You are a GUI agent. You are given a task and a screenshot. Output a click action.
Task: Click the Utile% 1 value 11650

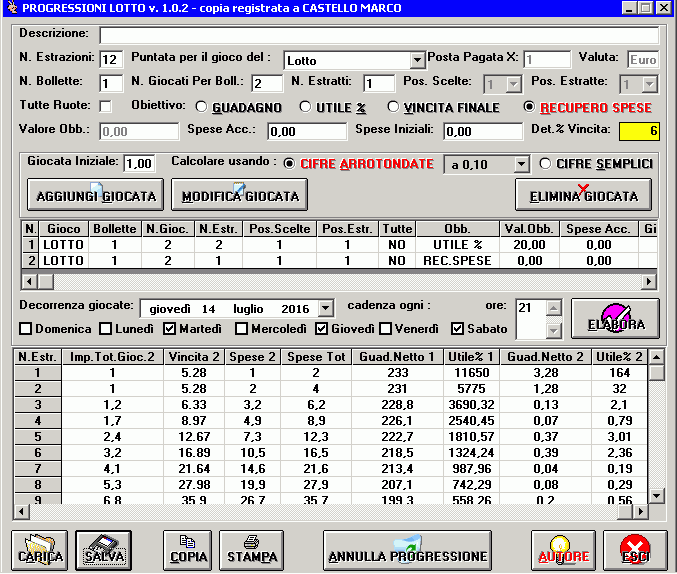tap(471, 373)
